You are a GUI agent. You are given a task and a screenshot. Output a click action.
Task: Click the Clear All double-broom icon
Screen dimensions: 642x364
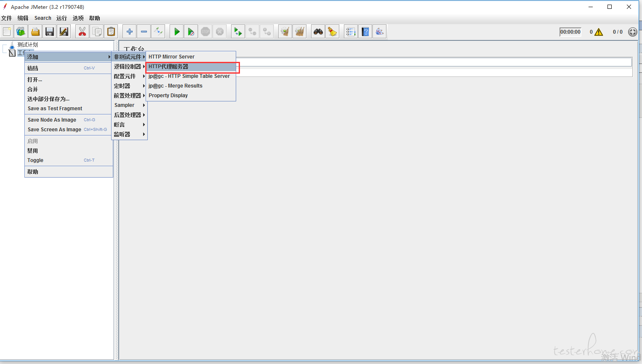(x=300, y=32)
